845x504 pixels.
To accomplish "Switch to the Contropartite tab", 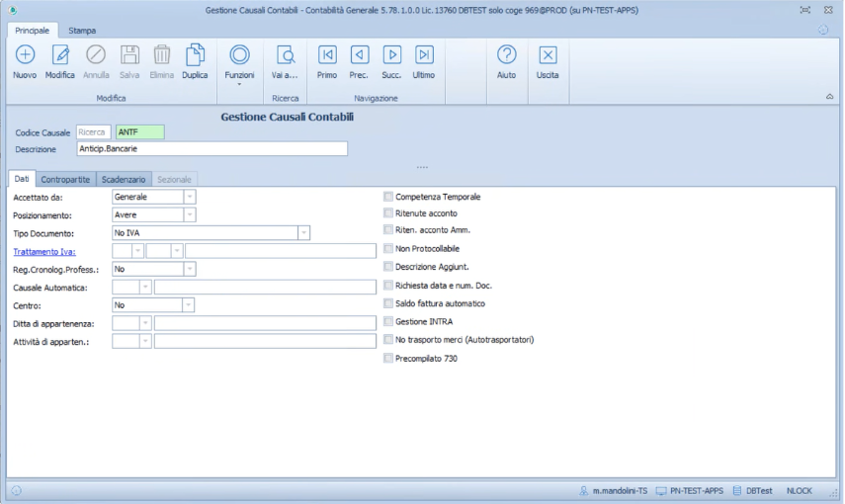I will 66,180.
